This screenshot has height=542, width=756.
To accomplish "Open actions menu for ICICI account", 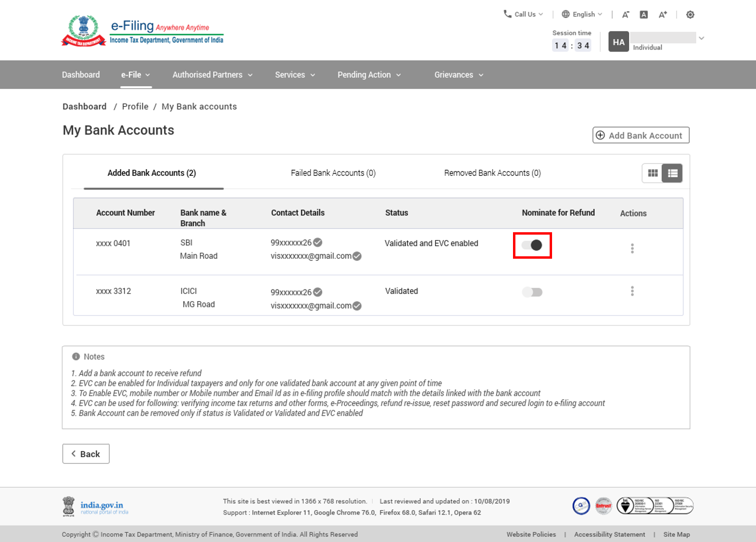I will 632,291.
